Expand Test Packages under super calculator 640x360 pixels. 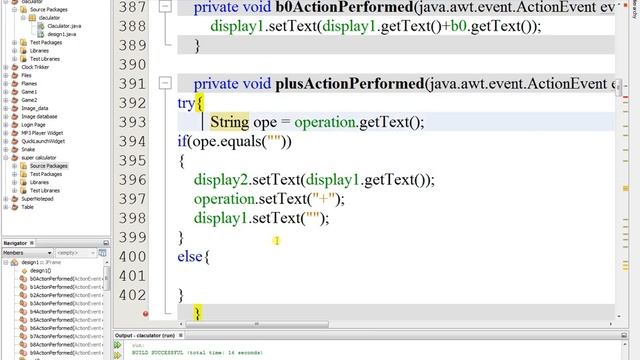point(14,174)
